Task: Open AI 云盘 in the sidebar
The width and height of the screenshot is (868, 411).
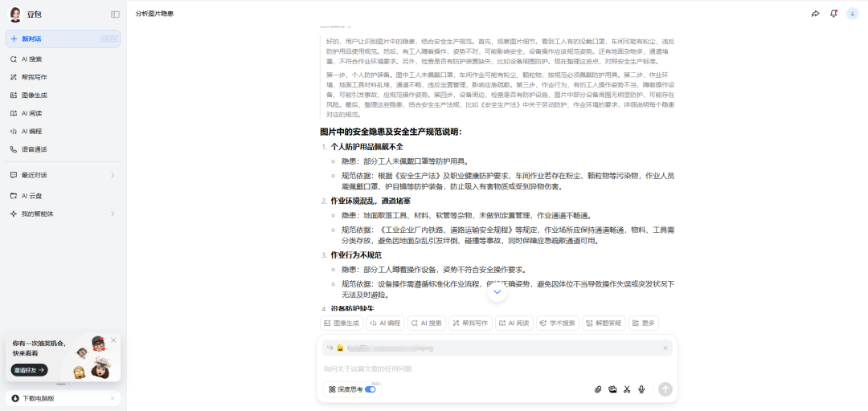Action: (32, 196)
